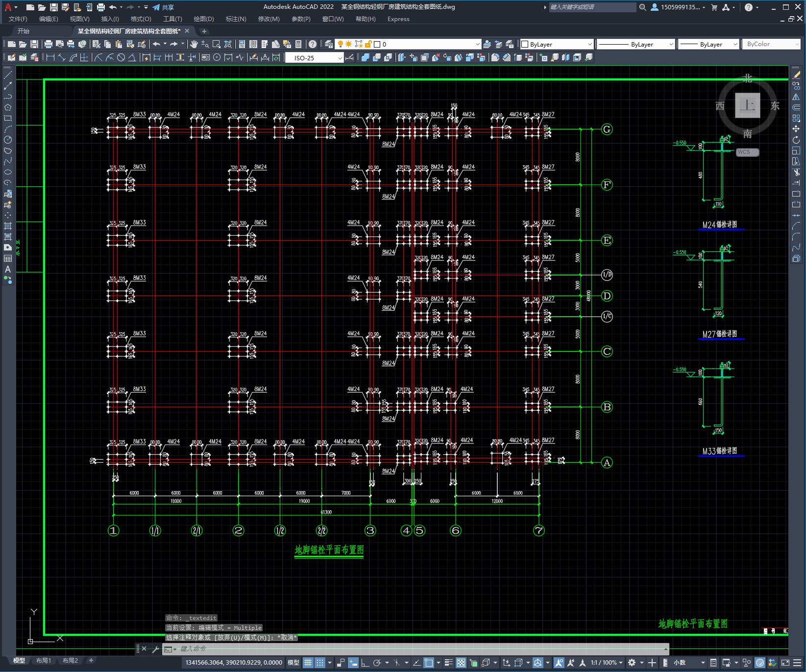Open the 文件(F) menu
Image resolution: width=806 pixels, height=672 pixels.
[18, 19]
